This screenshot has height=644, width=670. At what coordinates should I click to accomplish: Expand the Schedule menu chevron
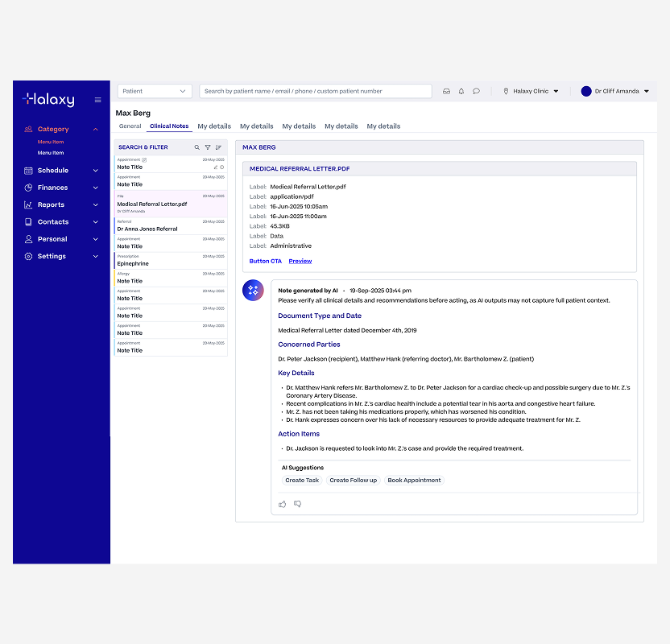[x=96, y=171]
